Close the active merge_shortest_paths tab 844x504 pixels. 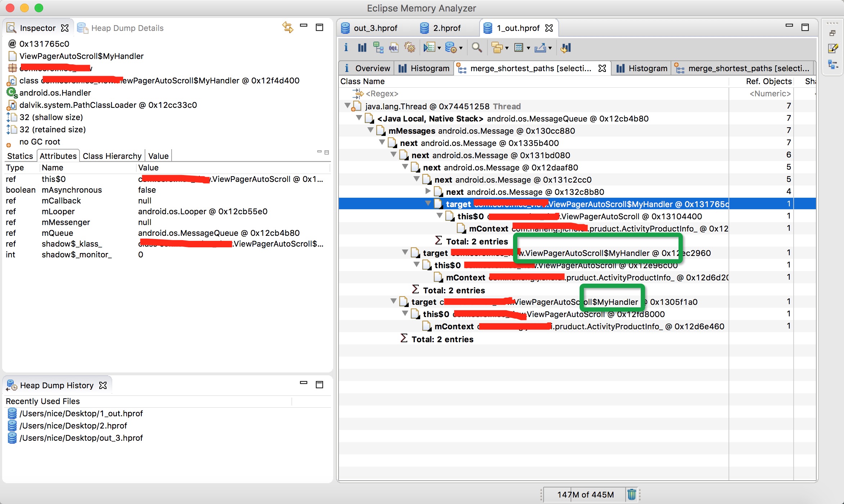[x=602, y=68]
